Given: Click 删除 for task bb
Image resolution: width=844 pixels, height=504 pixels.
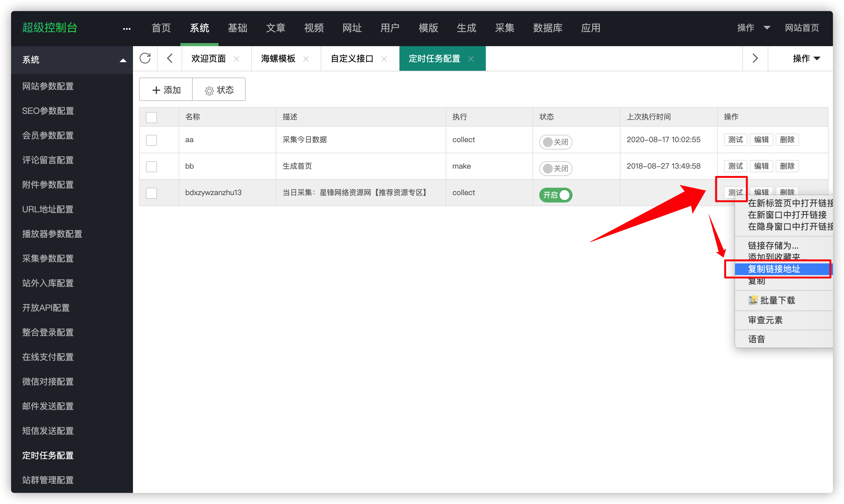Looking at the screenshot, I should tap(787, 166).
